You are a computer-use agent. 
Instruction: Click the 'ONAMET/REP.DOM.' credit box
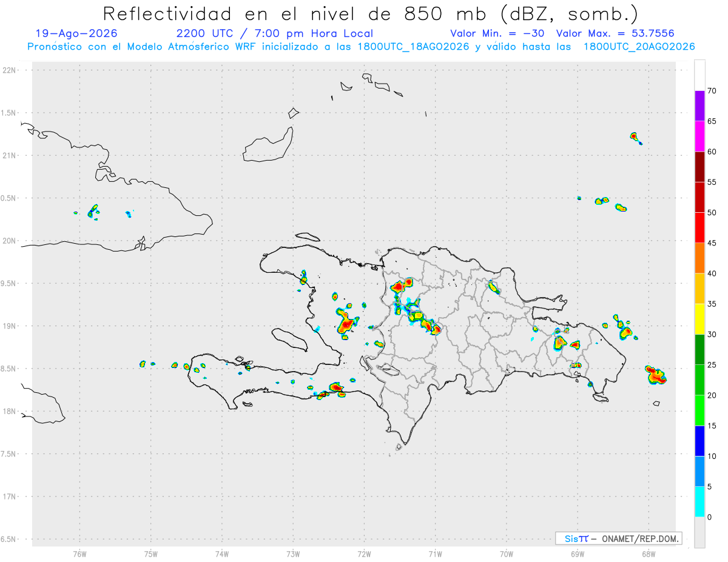pyautogui.click(x=618, y=538)
